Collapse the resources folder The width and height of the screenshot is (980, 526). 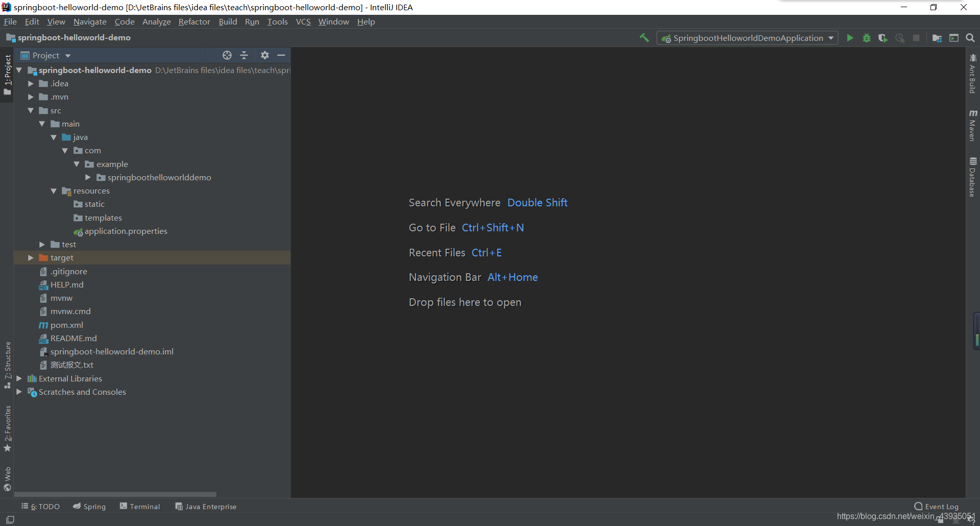tap(54, 190)
